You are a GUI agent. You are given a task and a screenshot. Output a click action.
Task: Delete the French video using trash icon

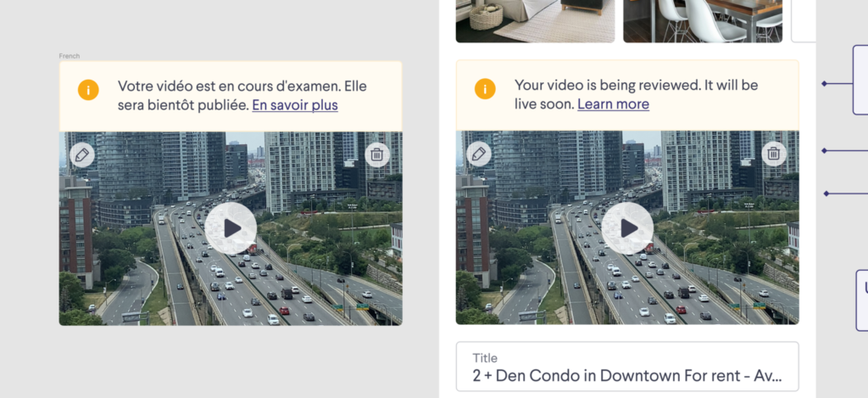(x=377, y=154)
